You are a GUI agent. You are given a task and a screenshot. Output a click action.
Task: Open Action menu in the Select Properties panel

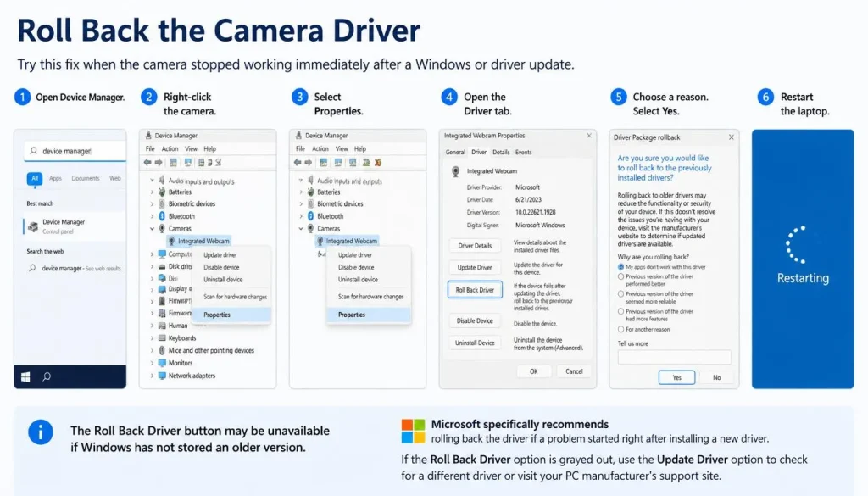click(x=320, y=149)
